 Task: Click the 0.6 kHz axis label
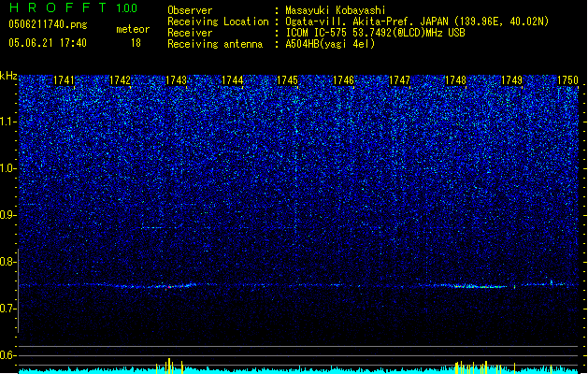tap(8, 355)
